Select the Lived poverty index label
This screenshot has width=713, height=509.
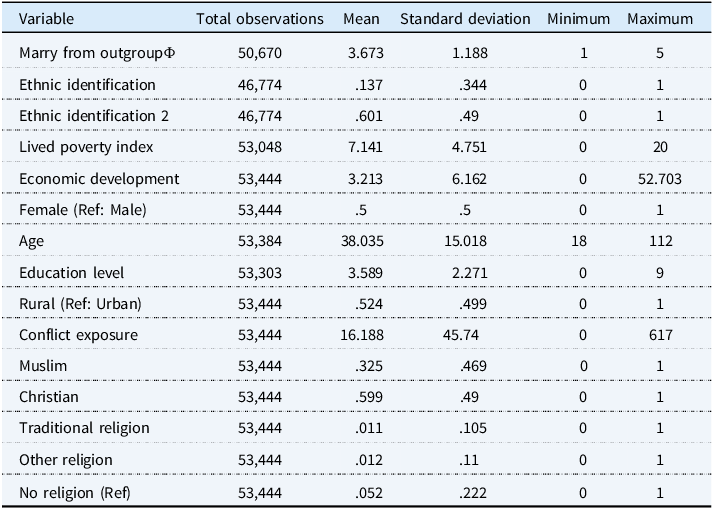coord(86,147)
